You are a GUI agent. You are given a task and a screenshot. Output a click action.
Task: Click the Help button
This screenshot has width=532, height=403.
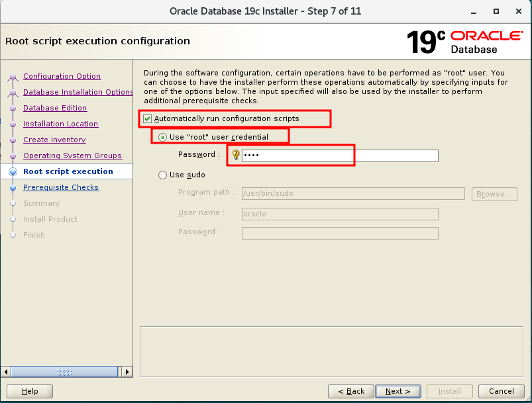coord(30,391)
